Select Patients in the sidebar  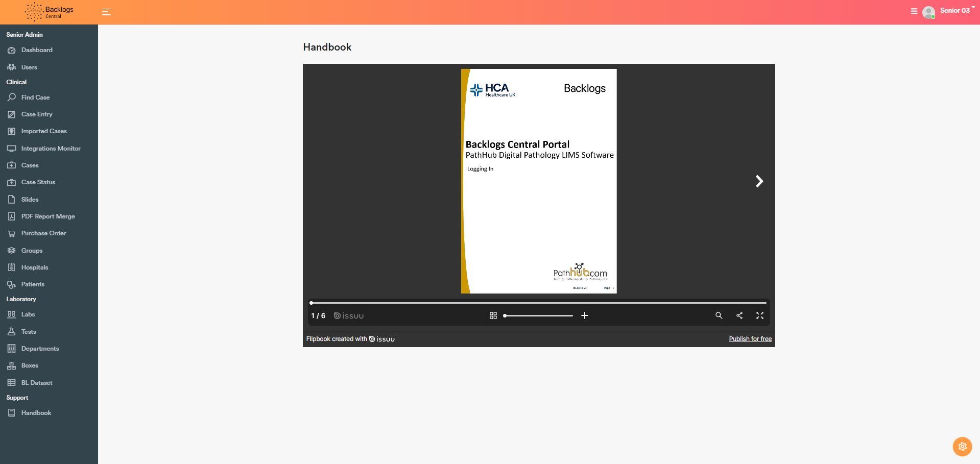pyautogui.click(x=33, y=284)
